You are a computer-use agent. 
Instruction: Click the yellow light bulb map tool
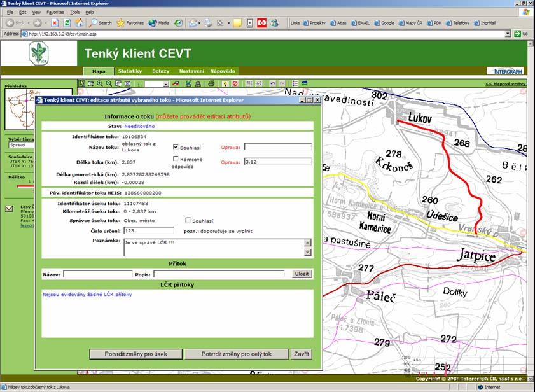[x=225, y=83]
